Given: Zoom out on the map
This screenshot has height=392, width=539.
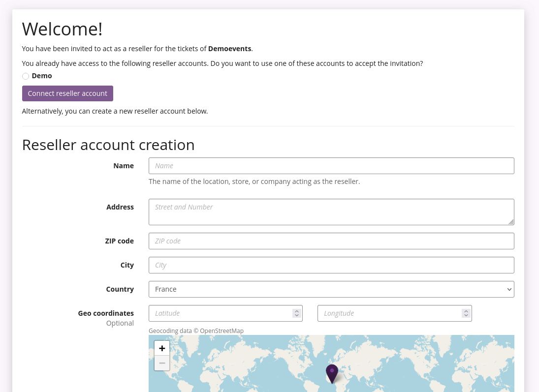Looking at the screenshot, I should point(162,363).
